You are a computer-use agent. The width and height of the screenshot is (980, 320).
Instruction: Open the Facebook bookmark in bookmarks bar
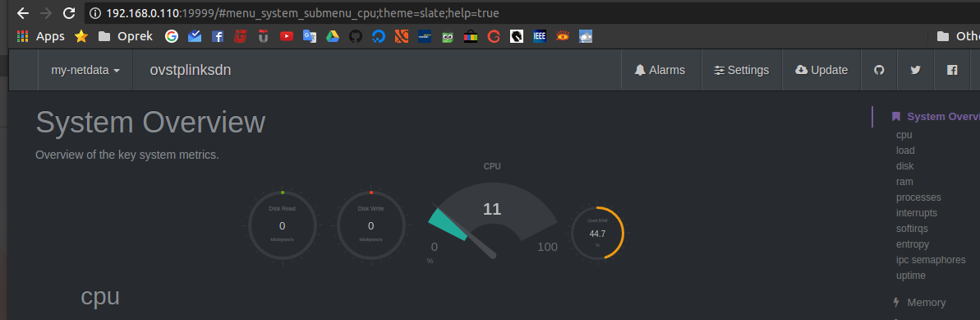click(x=218, y=36)
